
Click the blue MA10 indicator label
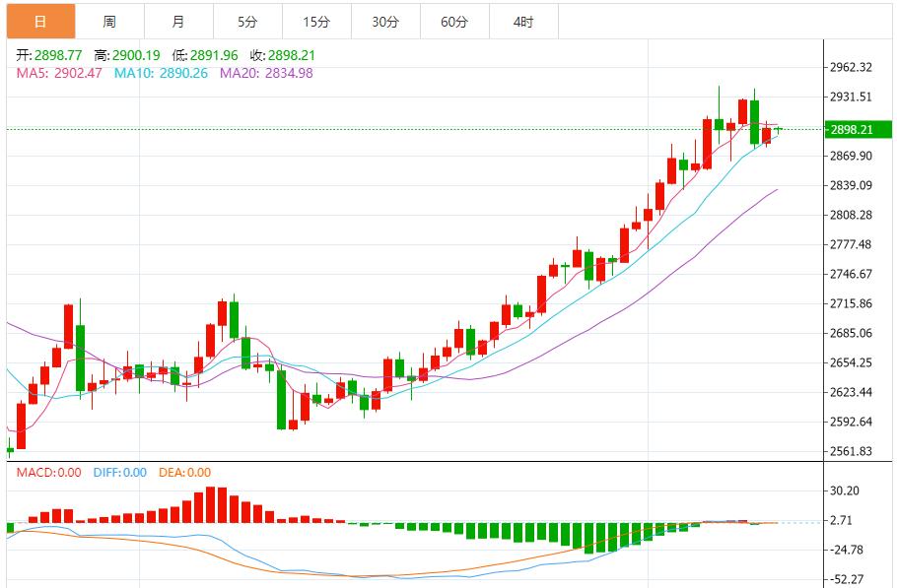tap(161, 73)
